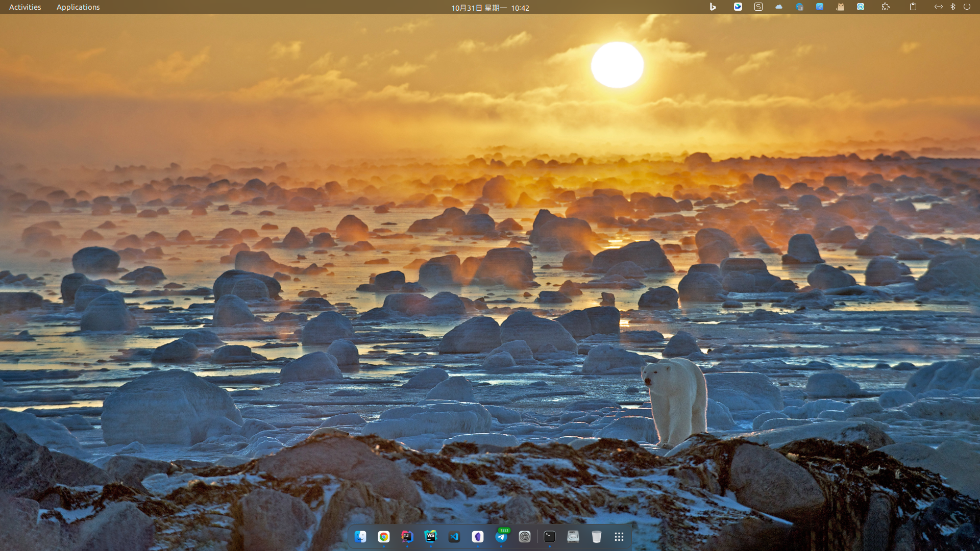Image resolution: width=980 pixels, height=551 pixels.
Task: Show all applications grid button
Action: [619, 537]
